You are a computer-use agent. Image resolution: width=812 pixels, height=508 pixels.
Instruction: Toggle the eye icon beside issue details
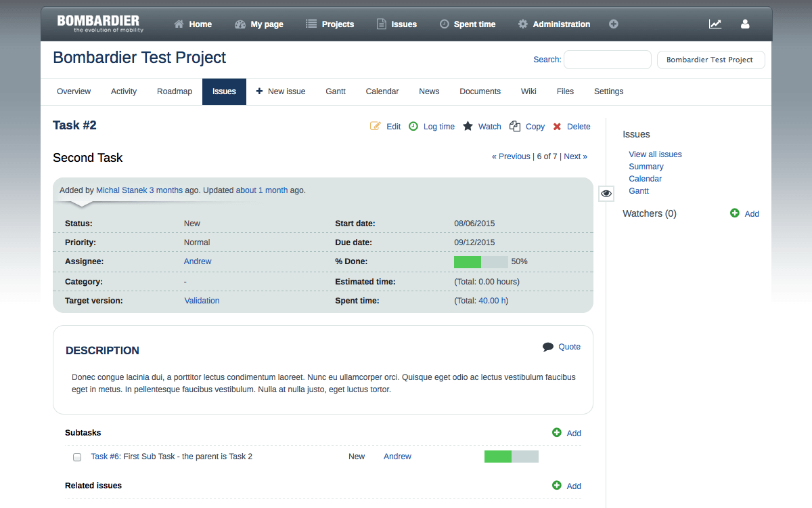tap(606, 194)
